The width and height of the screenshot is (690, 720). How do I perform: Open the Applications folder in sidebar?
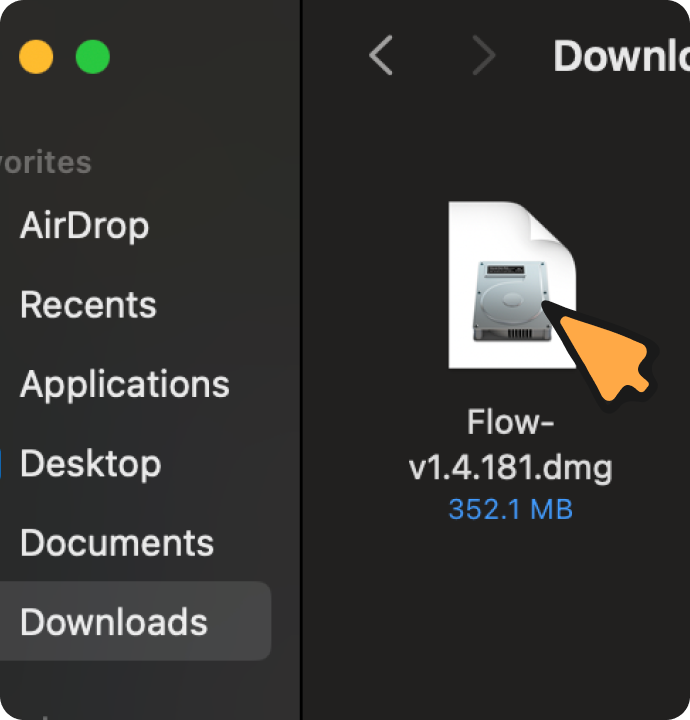tap(124, 385)
